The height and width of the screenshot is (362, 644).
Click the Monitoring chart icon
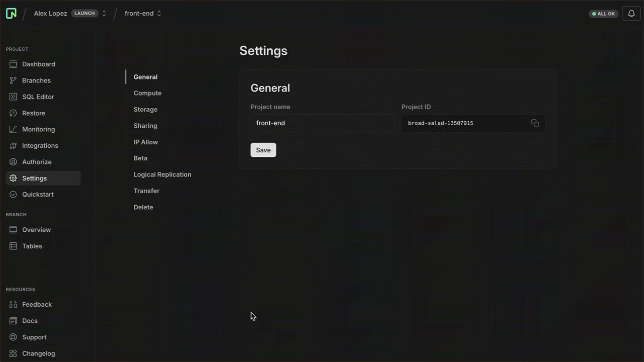(13, 129)
